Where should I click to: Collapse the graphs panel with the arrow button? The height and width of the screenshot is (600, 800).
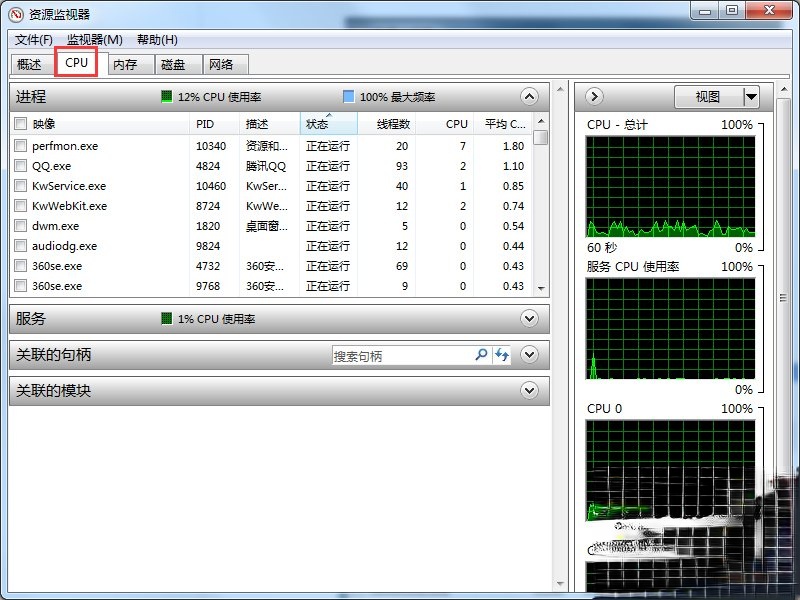click(x=593, y=96)
